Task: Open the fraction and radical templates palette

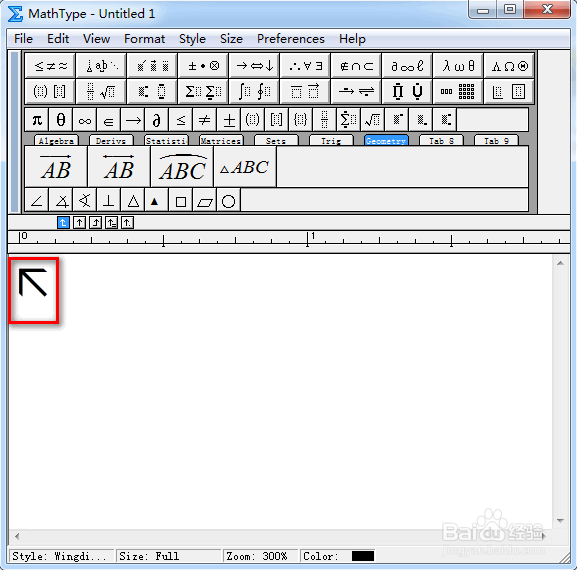Action: tap(101, 91)
